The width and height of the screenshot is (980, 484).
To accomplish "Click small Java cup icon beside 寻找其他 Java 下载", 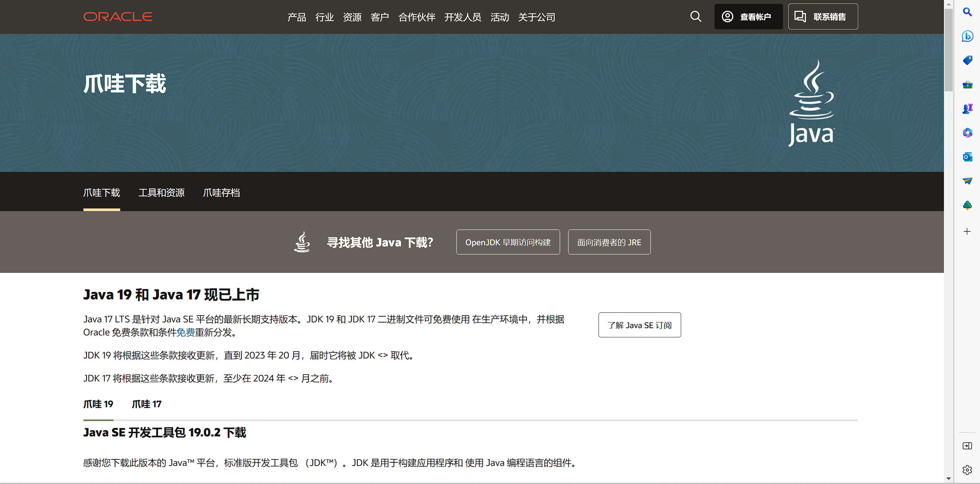I will pos(302,242).
